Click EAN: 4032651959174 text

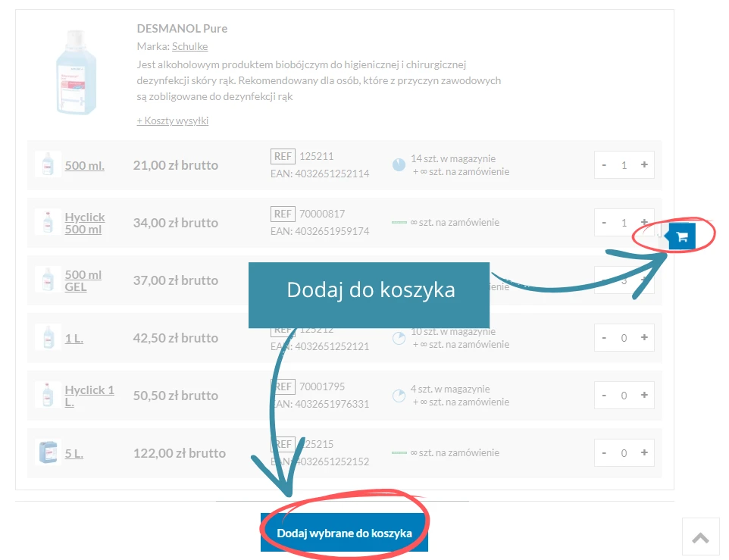(320, 231)
